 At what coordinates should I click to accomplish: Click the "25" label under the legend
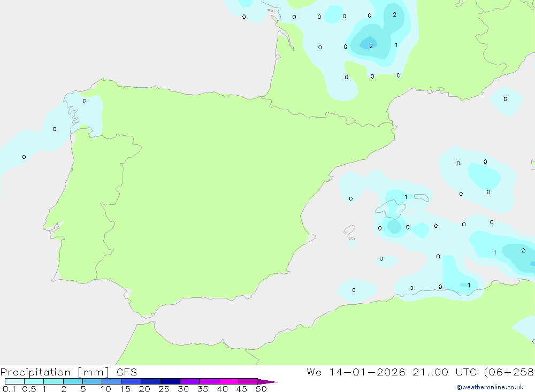point(164,389)
